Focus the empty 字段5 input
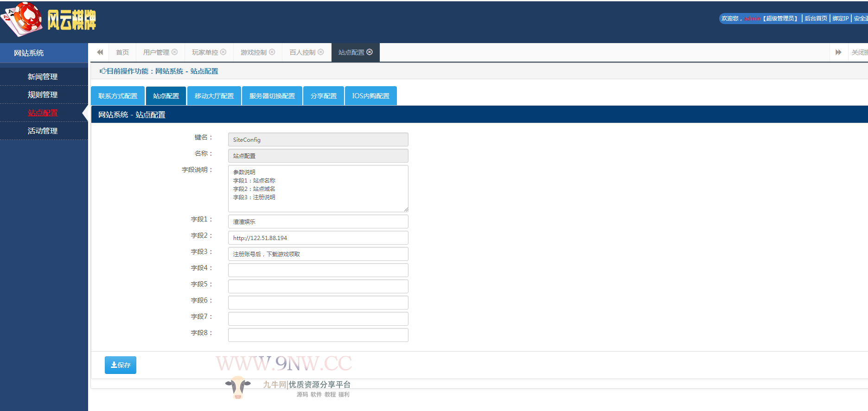This screenshot has width=868, height=411. [x=318, y=286]
